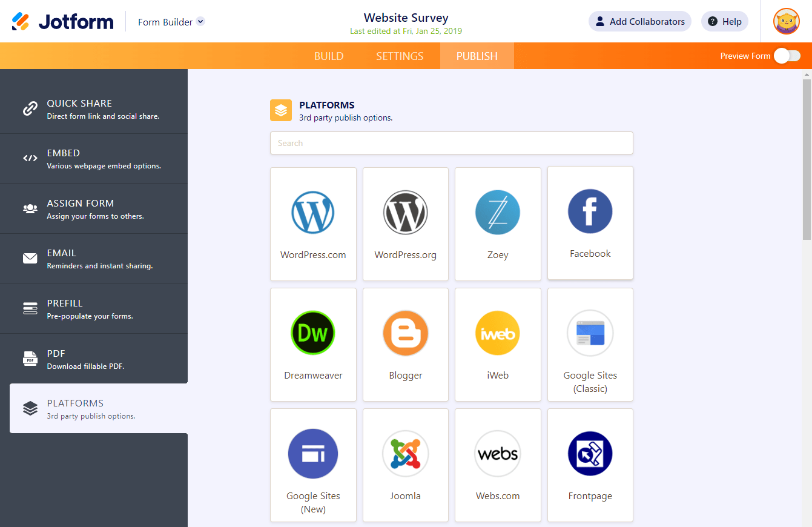Enable the Preview Form toggle
Viewport: 812px width, 527px height.
[787, 55]
